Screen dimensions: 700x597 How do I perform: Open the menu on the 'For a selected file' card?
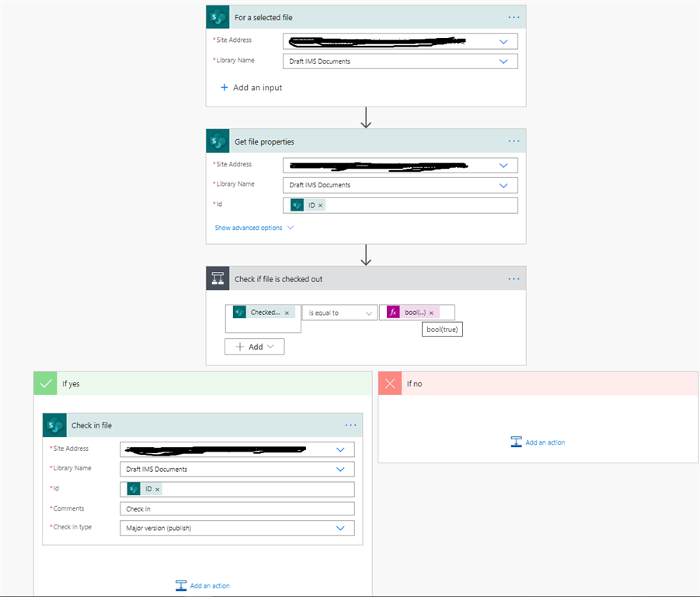coord(514,16)
